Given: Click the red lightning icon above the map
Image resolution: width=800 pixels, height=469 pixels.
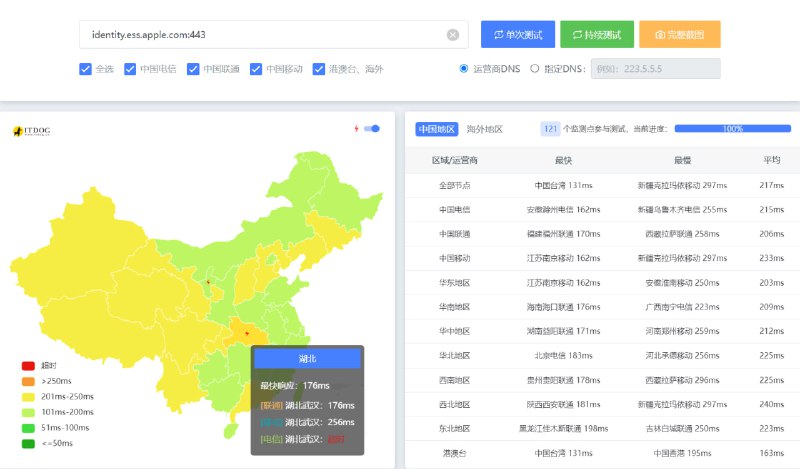Looking at the screenshot, I should (x=356, y=129).
